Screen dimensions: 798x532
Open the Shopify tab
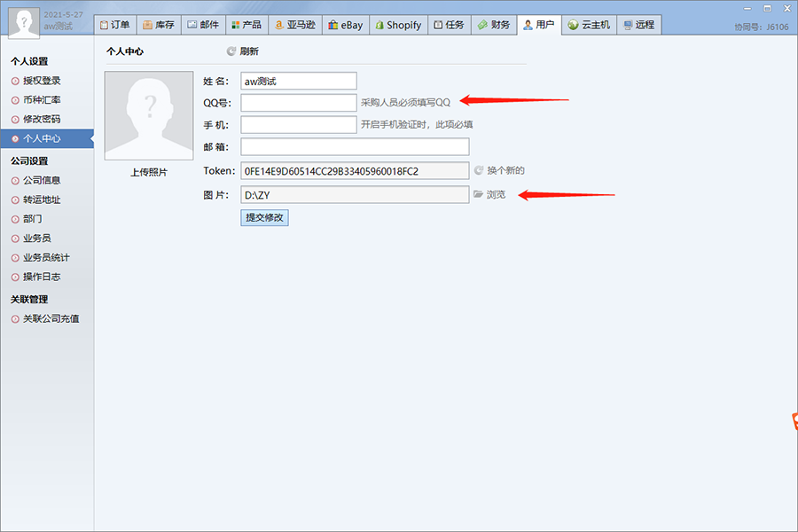[398, 25]
